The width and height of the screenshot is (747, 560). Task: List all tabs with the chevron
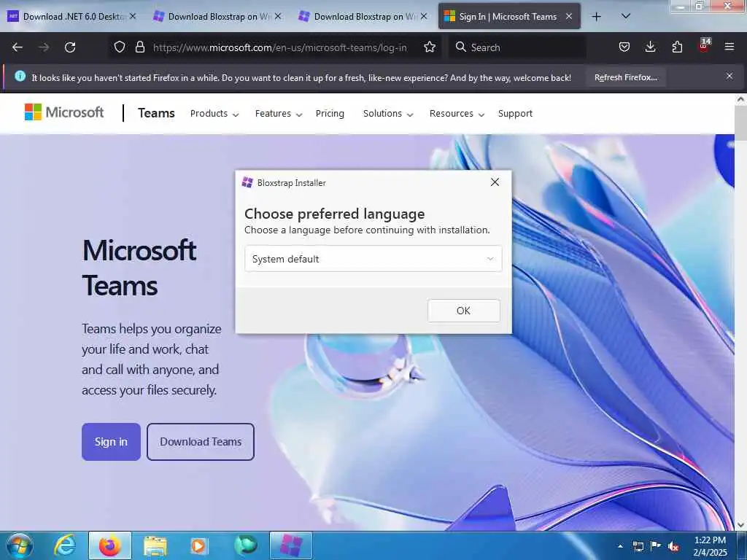(626, 16)
